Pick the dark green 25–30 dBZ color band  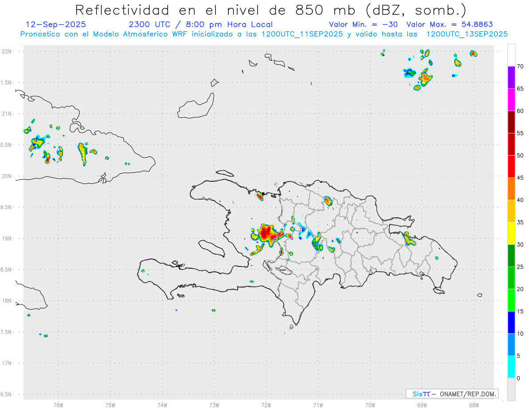[511, 256]
